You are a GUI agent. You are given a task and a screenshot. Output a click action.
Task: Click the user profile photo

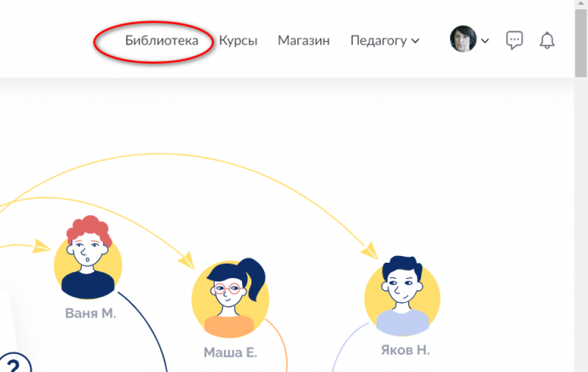[x=463, y=39]
